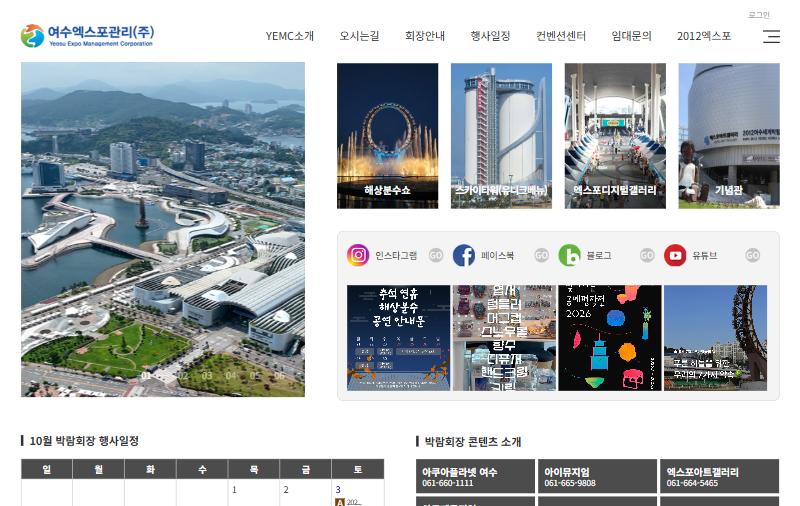This screenshot has width=800, height=506.
Task: Select slide indicator 01 on main banner
Action: pos(146,375)
